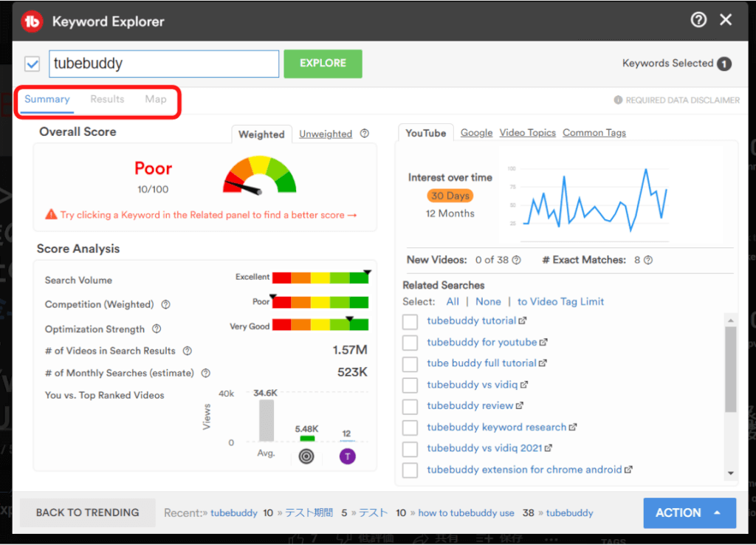Click the purple T channel avatar icon
756x545 pixels.
347,456
